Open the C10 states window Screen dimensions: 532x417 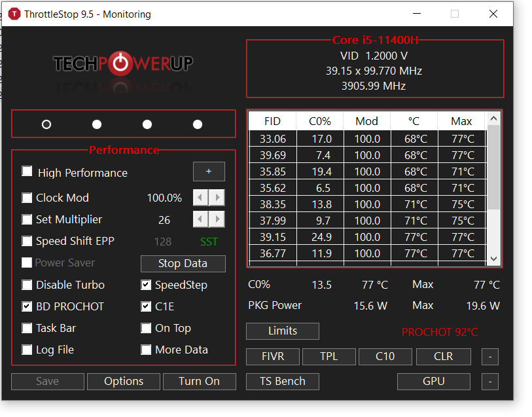coord(385,357)
